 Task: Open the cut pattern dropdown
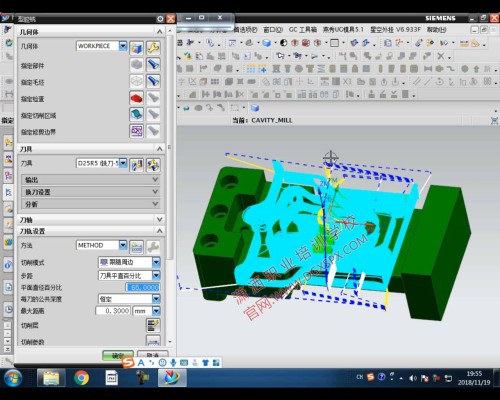coord(156,262)
